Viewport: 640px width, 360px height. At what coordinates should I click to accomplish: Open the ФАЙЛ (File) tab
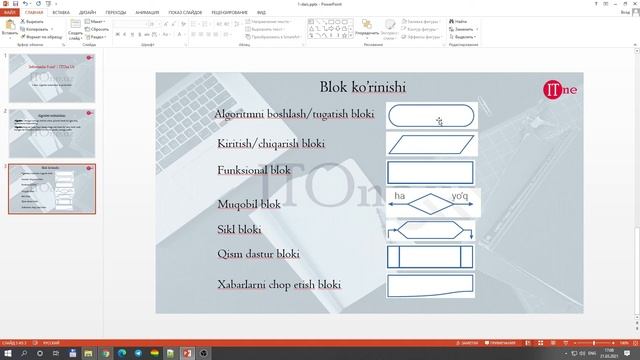pyautogui.click(x=9, y=12)
